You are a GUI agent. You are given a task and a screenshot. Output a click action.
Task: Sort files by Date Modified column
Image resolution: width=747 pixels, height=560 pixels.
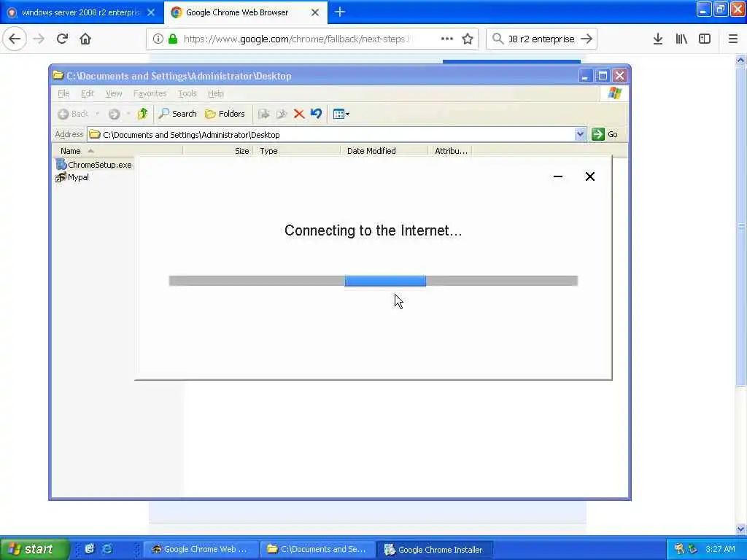pos(384,151)
